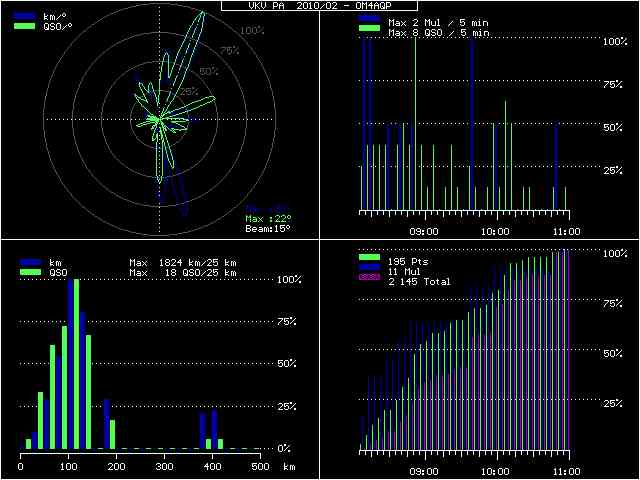Click the tallest green QSO bar in the distance histogram
640x480 pixels.
pyautogui.click(x=76, y=364)
